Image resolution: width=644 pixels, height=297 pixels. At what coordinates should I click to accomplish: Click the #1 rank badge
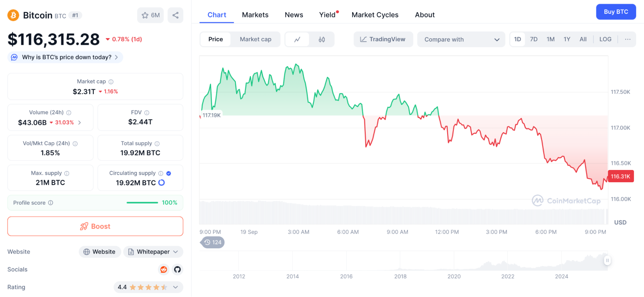(75, 15)
